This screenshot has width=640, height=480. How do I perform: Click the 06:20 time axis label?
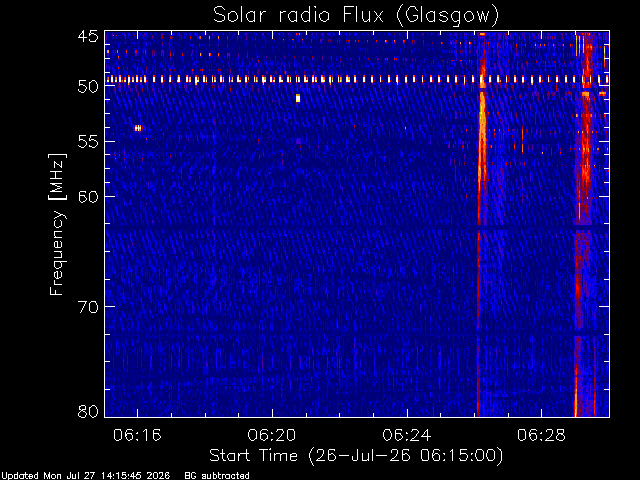pyautogui.click(x=272, y=435)
